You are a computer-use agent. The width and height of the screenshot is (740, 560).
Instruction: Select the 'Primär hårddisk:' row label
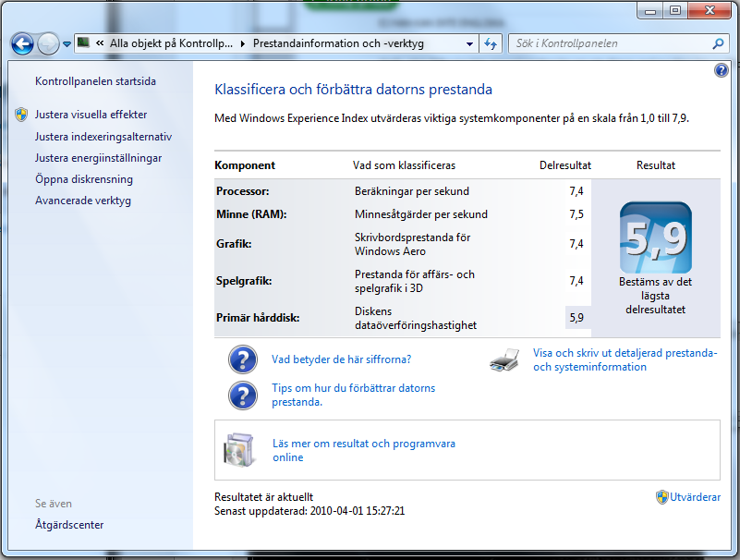pyautogui.click(x=258, y=318)
